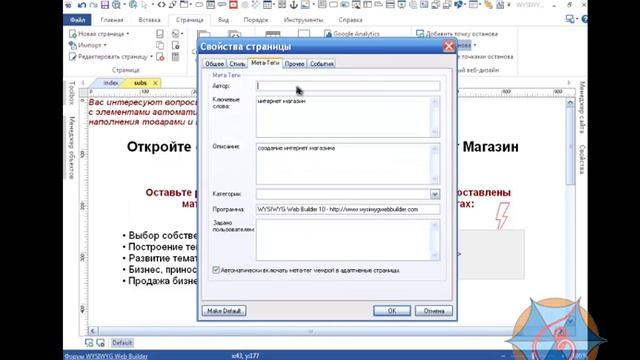Click the red video player icon
This screenshot has width=640, height=360.
[233, 5]
